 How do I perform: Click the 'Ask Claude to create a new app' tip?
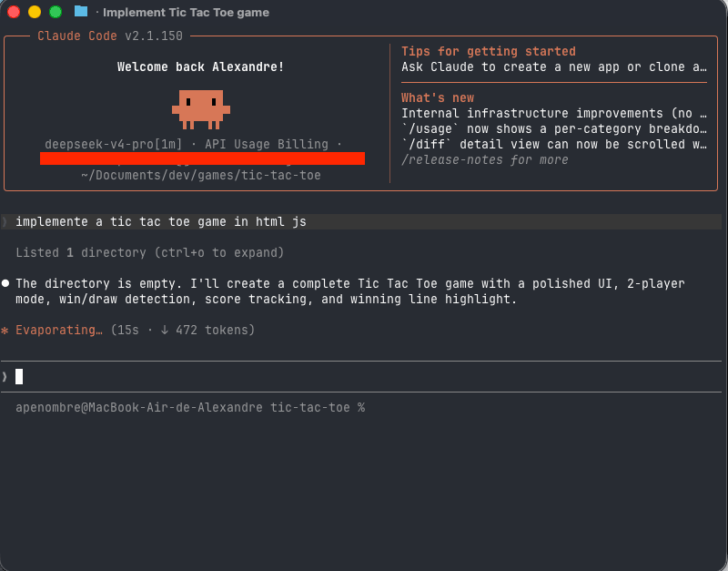554,66
